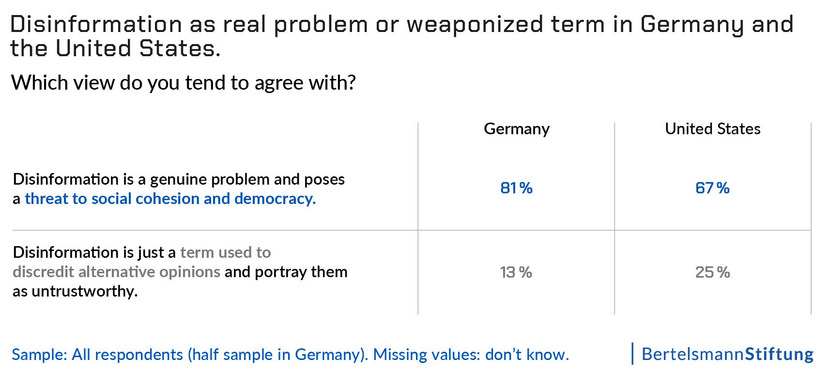Select the 13% Germany value
Image resolution: width=828 pixels, height=376 pixels.
point(516,273)
